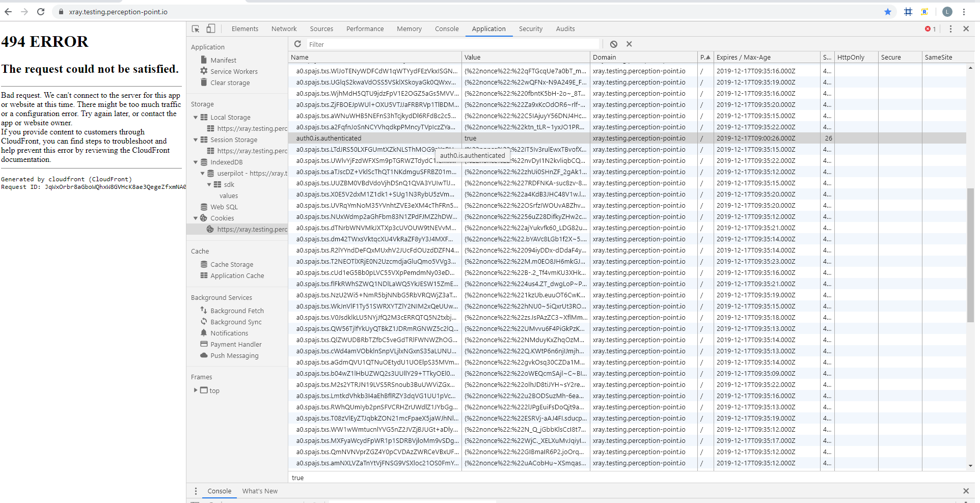The width and height of the screenshot is (980, 503).
Task: Select Cache Storage item
Action: click(x=232, y=264)
